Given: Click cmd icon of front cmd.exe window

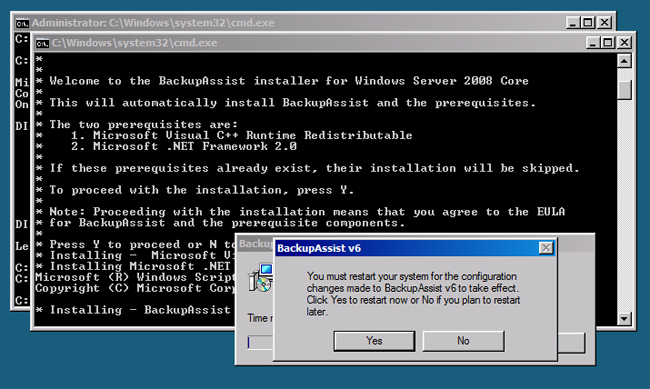Looking at the screenshot, I should click(x=42, y=43).
